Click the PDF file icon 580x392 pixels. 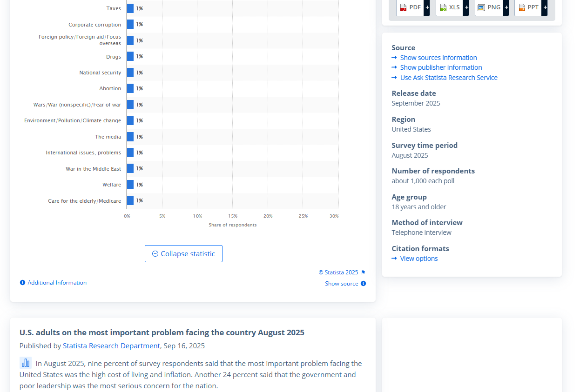click(403, 7)
